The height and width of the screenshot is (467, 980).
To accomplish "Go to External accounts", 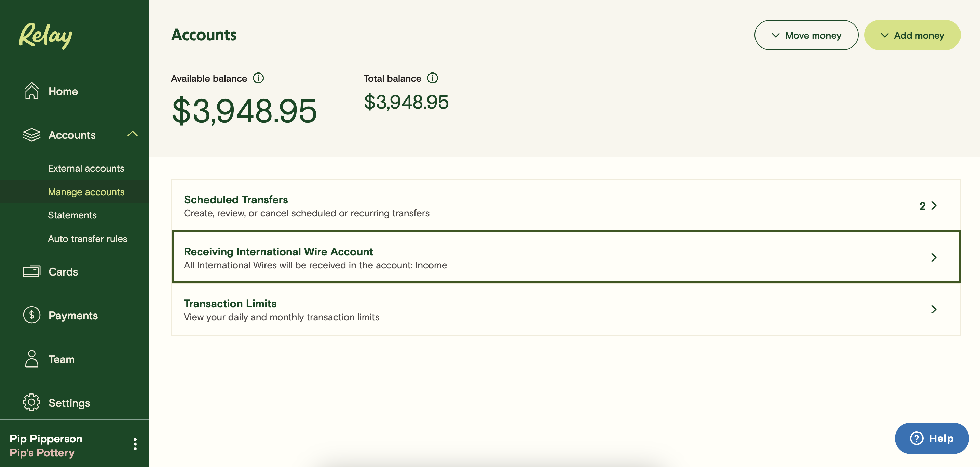I will point(86,168).
